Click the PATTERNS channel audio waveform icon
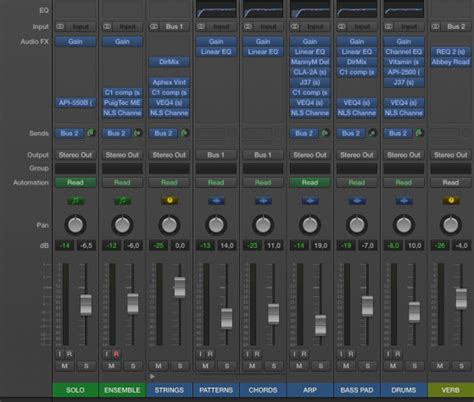Image resolution: width=474 pixels, height=402 pixels. (216, 201)
